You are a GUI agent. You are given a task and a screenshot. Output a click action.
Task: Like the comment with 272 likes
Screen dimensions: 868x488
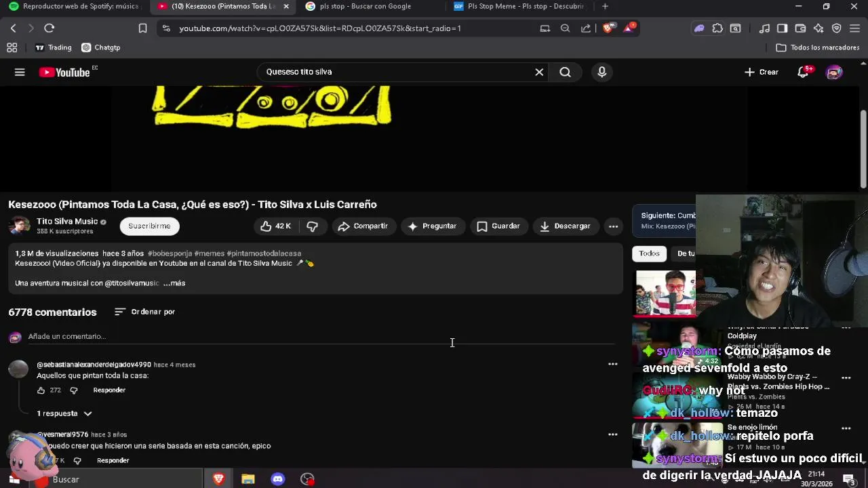coord(41,390)
